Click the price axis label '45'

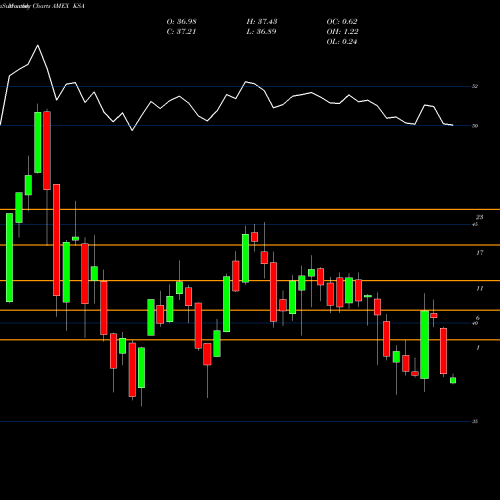[x=475, y=224]
